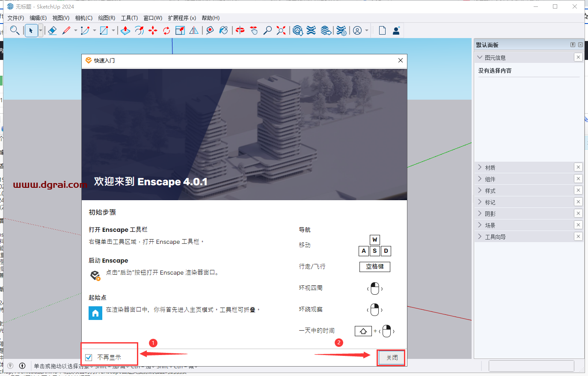Close the 图元信息 panel with its X

point(578,57)
